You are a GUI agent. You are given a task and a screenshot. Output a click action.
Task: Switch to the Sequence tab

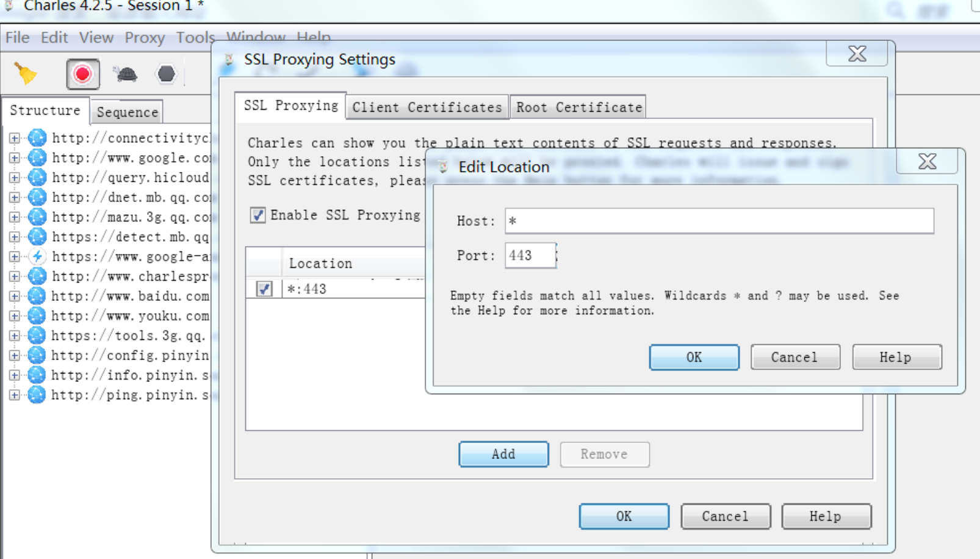[127, 112]
